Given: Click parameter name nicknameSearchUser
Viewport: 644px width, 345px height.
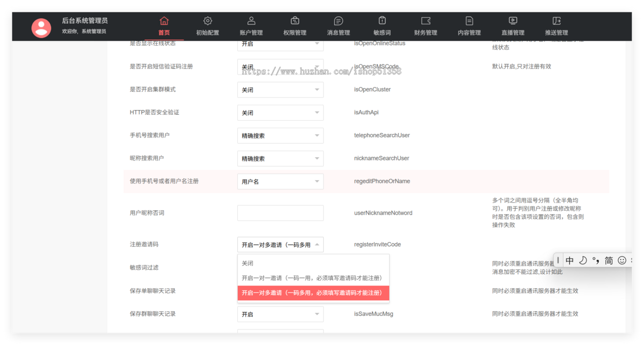Looking at the screenshot, I should (382, 158).
